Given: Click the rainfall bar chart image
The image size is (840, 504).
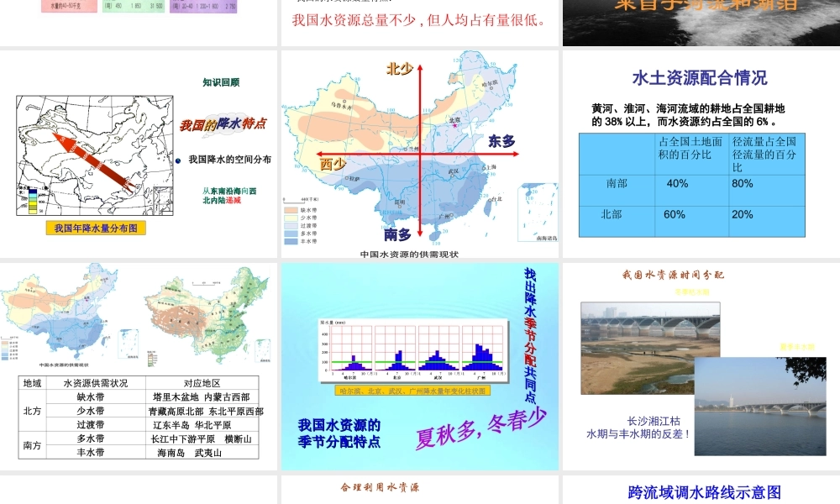Looking at the screenshot, I should [413, 351].
